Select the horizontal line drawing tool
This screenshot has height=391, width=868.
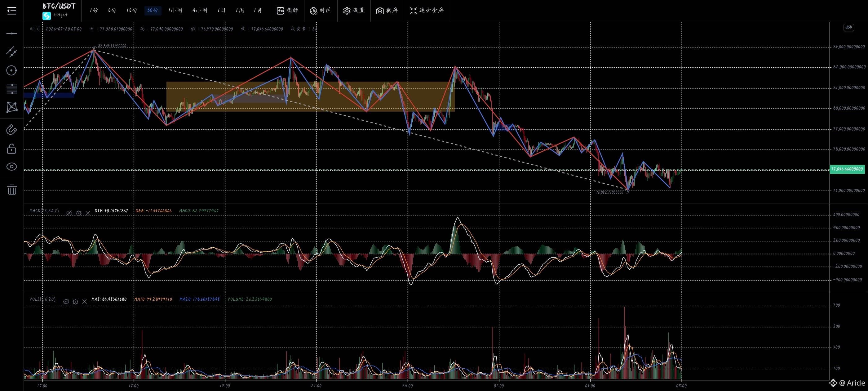12,34
